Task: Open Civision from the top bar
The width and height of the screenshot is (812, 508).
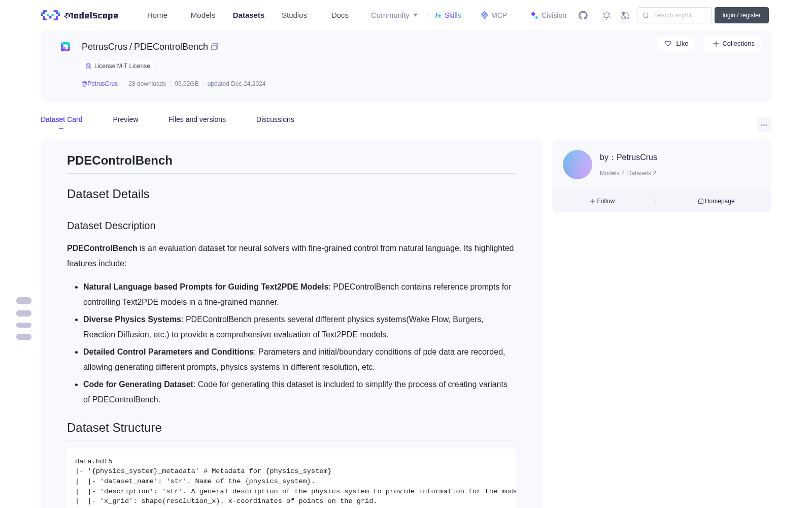Action: 548,15
